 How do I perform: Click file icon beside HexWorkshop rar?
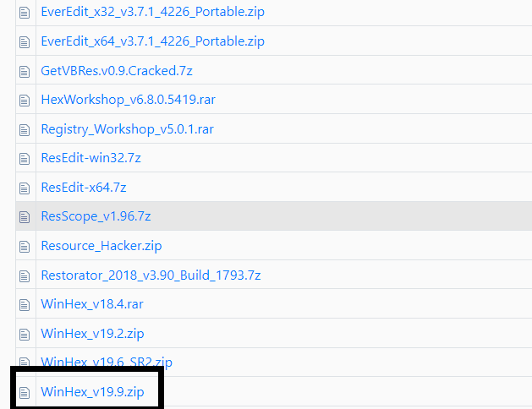click(x=25, y=101)
